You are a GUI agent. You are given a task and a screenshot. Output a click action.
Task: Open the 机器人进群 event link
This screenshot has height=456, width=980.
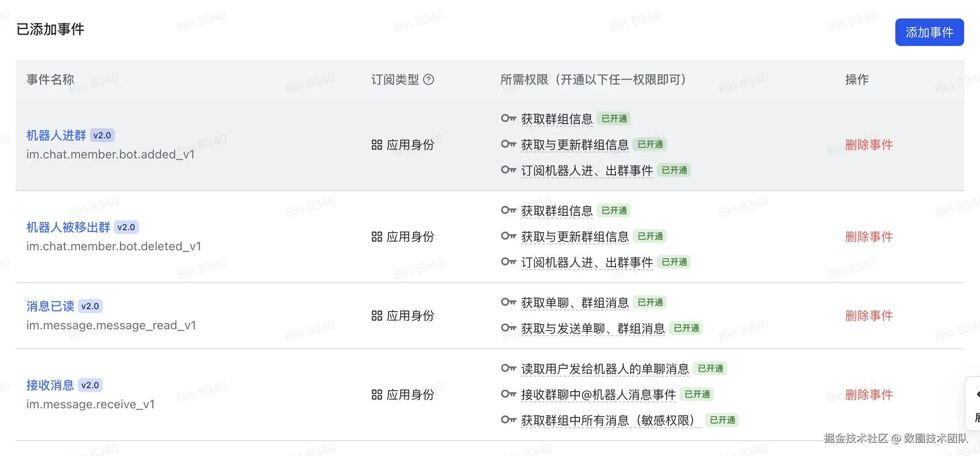(x=56, y=135)
